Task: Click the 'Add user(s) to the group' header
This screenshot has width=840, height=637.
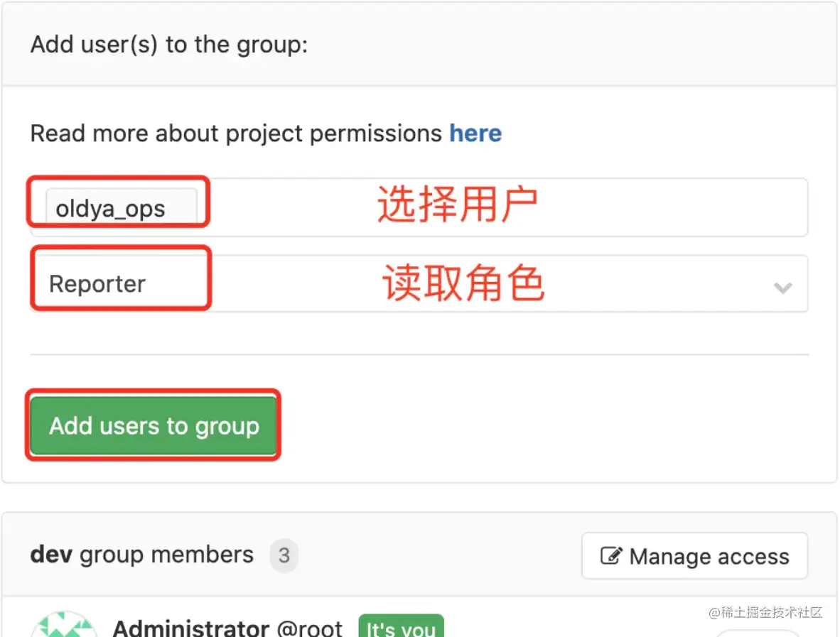Action: pyautogui.click(x=169, y=45)
